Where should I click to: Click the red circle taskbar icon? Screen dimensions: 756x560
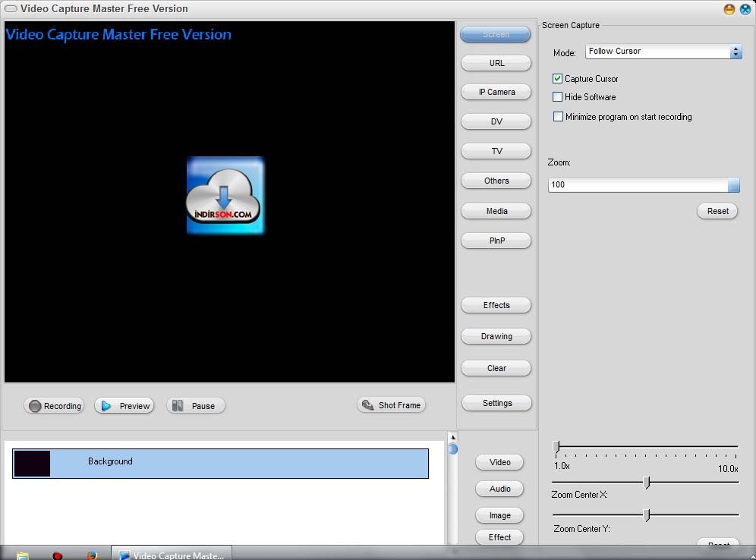[58, 555]
